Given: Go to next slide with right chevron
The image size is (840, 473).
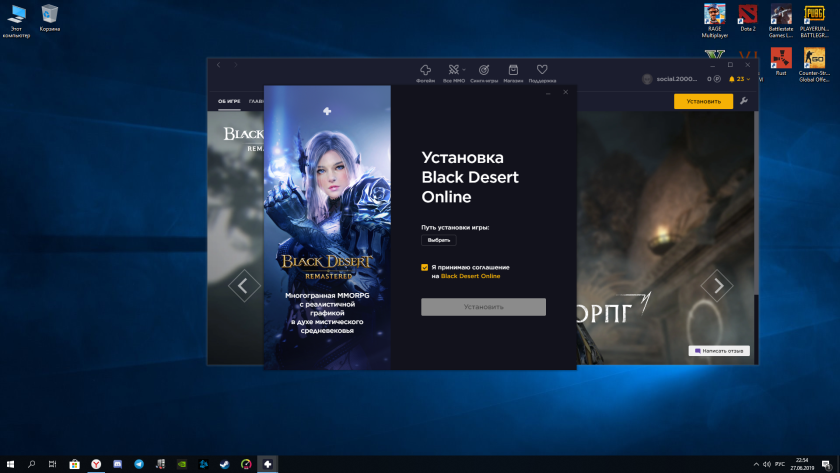Looking at the screenshot, I should [716, 286].
